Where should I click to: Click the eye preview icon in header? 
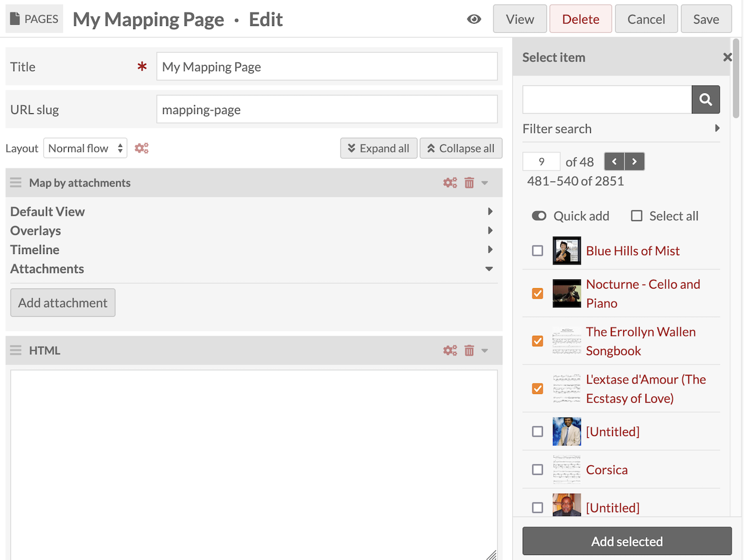pyautogui.click(x=474, y=19)
